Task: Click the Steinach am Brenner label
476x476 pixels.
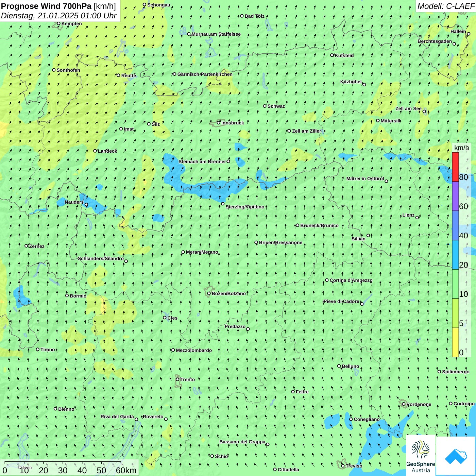Action: 202,161
